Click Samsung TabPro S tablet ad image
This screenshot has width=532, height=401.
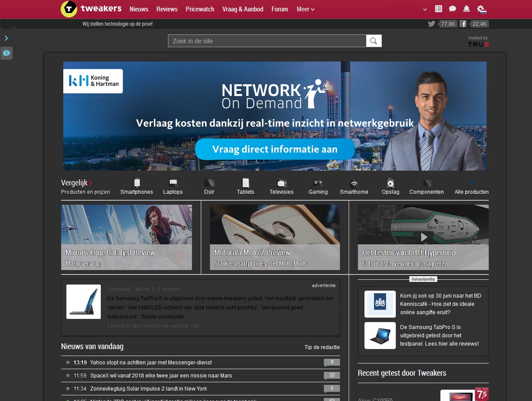84,302
